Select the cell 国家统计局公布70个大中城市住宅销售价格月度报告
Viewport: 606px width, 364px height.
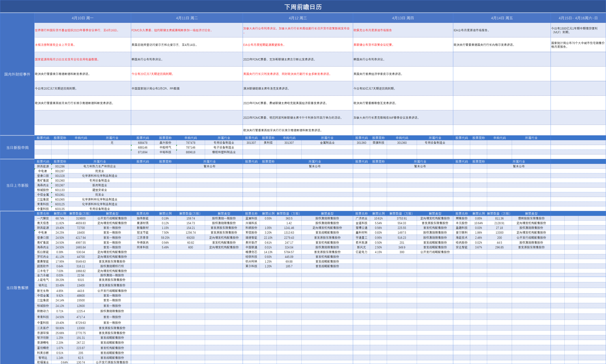click(578, 45)
